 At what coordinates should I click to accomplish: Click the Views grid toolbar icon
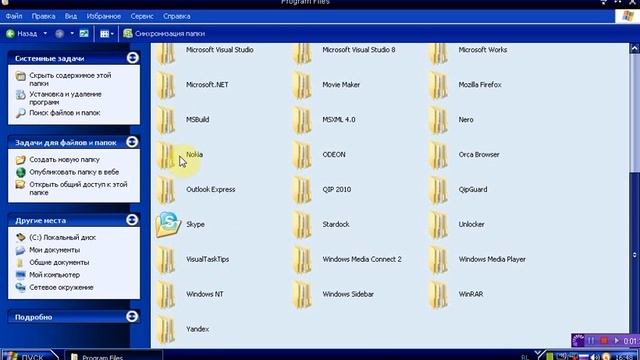104,34
